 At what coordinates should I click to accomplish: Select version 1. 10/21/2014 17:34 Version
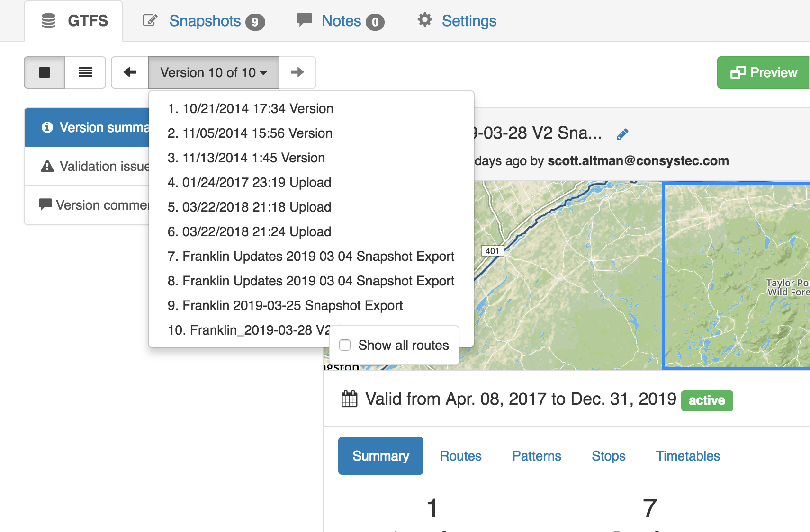[x=311, y=109]
